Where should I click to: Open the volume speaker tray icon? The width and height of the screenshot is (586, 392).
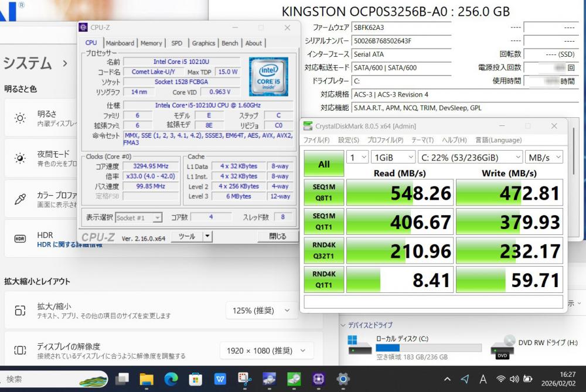[x=515, y=379]
